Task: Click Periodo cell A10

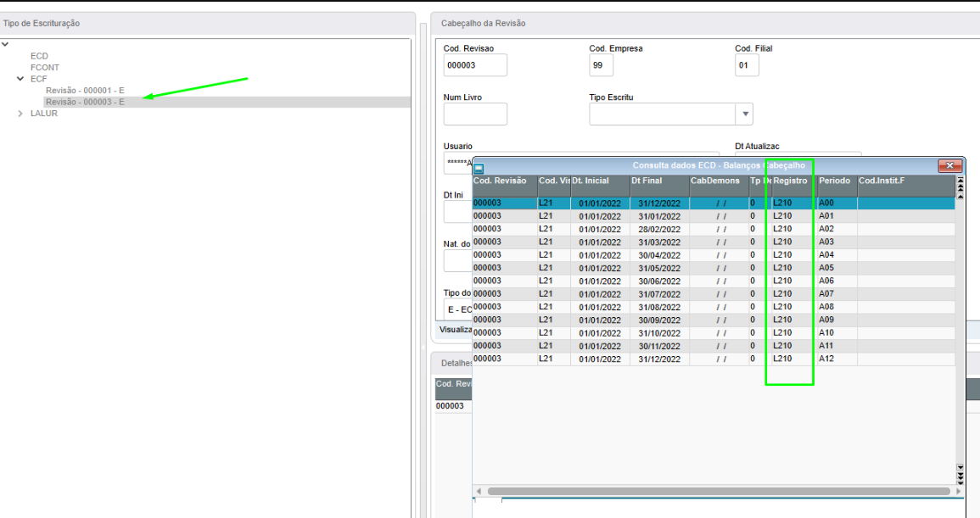Action: 837,333
